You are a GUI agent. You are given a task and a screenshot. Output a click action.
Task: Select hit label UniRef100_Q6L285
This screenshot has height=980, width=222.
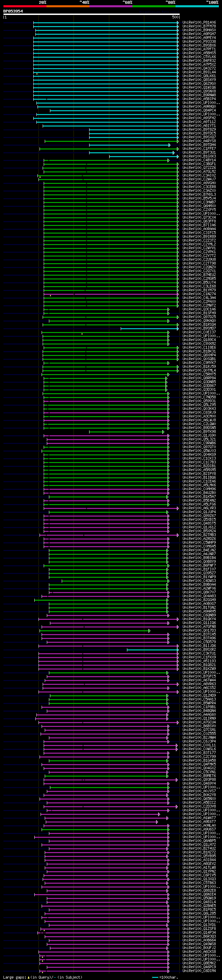coord(199,913)
